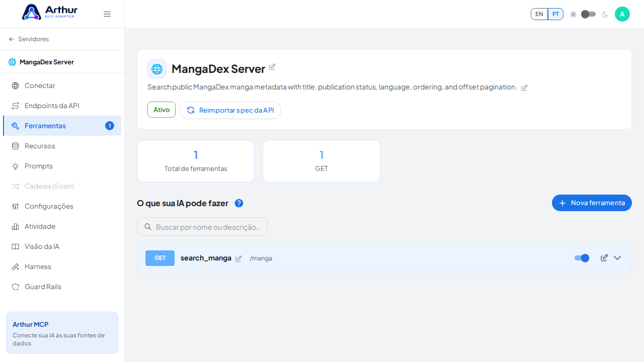Expand the search_manga row chevron
The image size is (644, 362).
(x=617, y=258)
